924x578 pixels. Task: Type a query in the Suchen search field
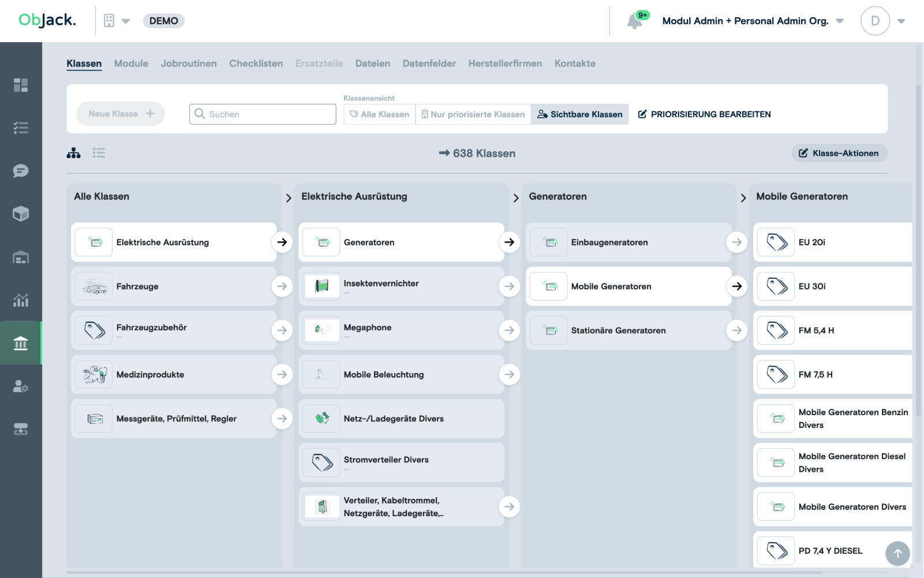click(x=263, y=114)
